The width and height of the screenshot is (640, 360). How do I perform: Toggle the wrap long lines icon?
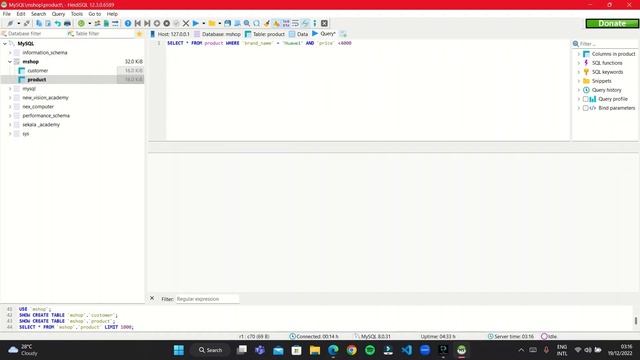tap(296, 23)
